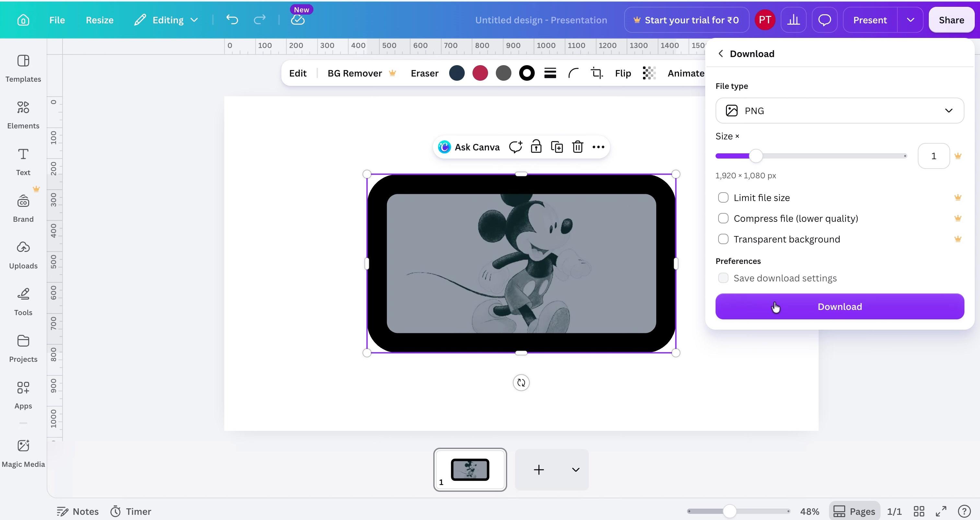
Task: Select the Text sidebar tool
Action: [x=23, y=162]
